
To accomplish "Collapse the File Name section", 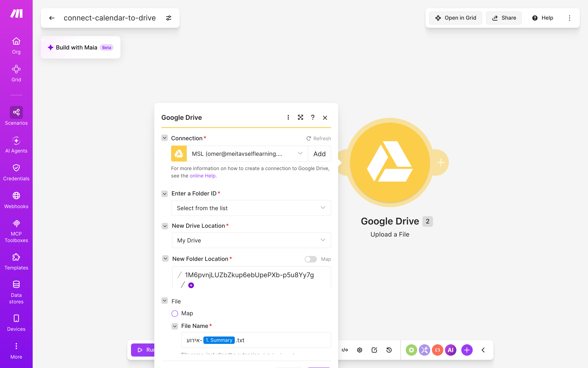I will pyautogui.click(x=175, y=326).
